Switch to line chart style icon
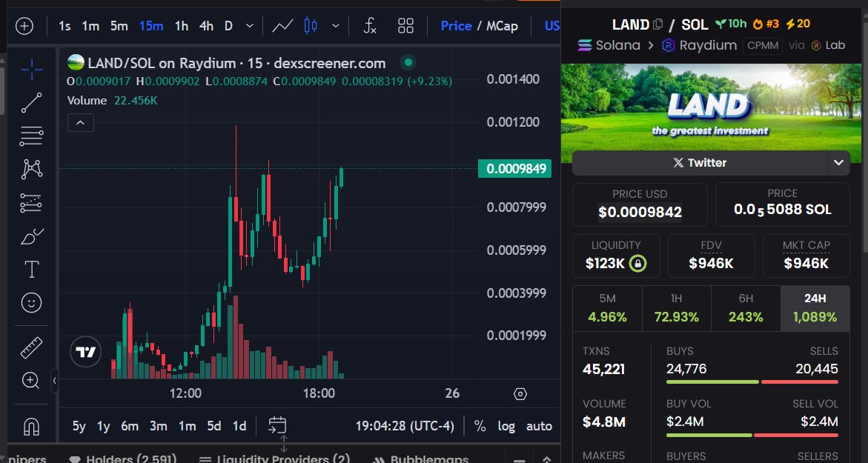This screenshot has height=463, width=868. point(282,26)
